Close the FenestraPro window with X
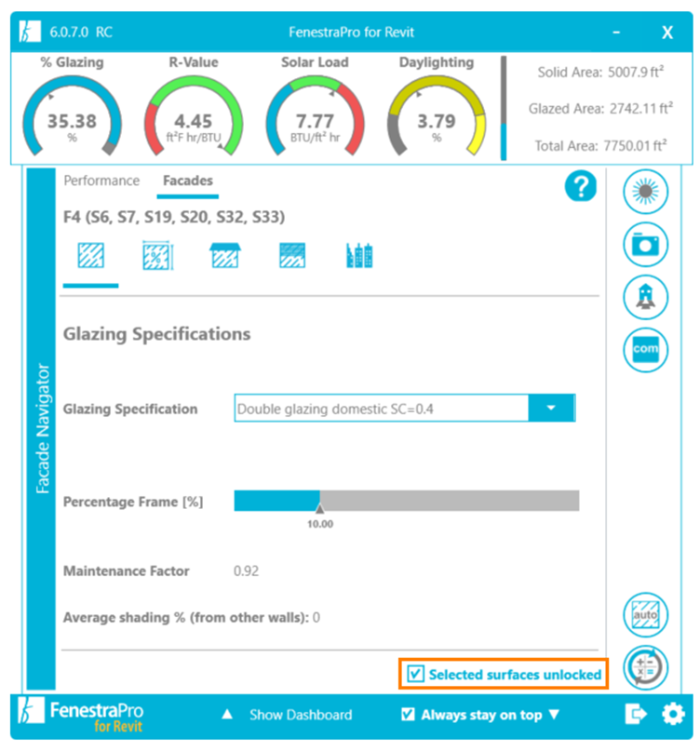Image resolution: width=700 pixels, height=751 pixels. click(x=666, y=33)
